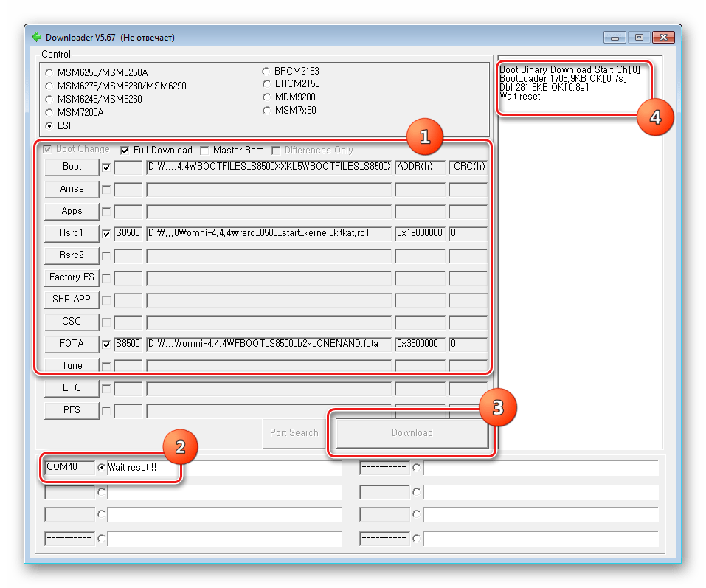Click the PFS file button
This screenshot has width=706, height=588.
click(x=72, y=409)
